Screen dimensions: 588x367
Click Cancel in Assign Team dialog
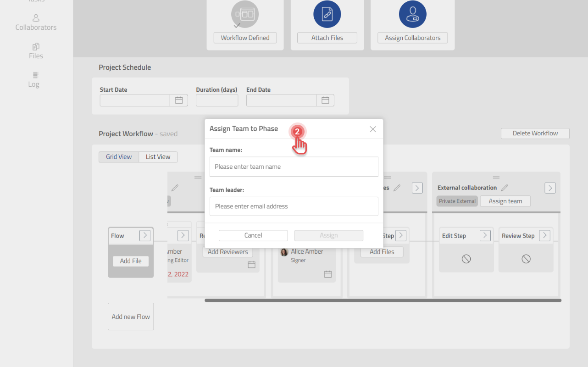(253, 235)
